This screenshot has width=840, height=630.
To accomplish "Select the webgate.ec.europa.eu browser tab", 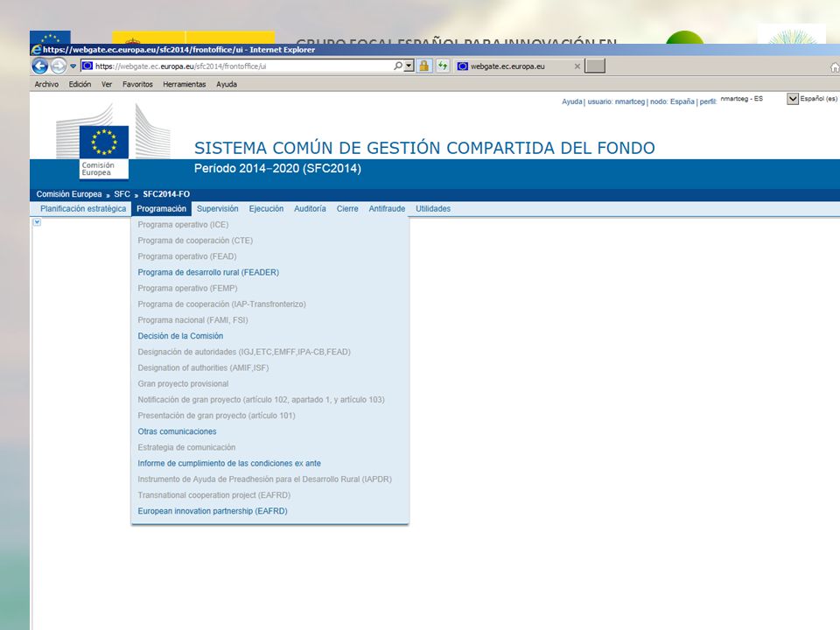I will [x=517, y=66].
